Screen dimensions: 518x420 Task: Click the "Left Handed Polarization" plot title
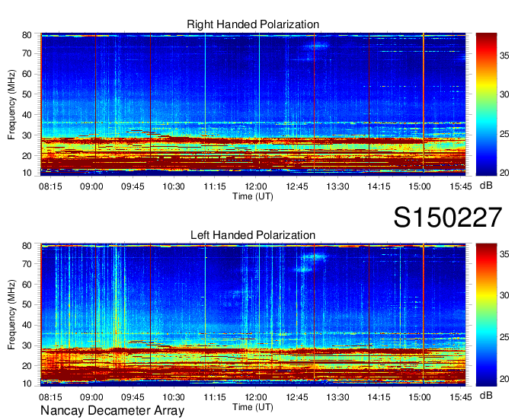point(253,235)
